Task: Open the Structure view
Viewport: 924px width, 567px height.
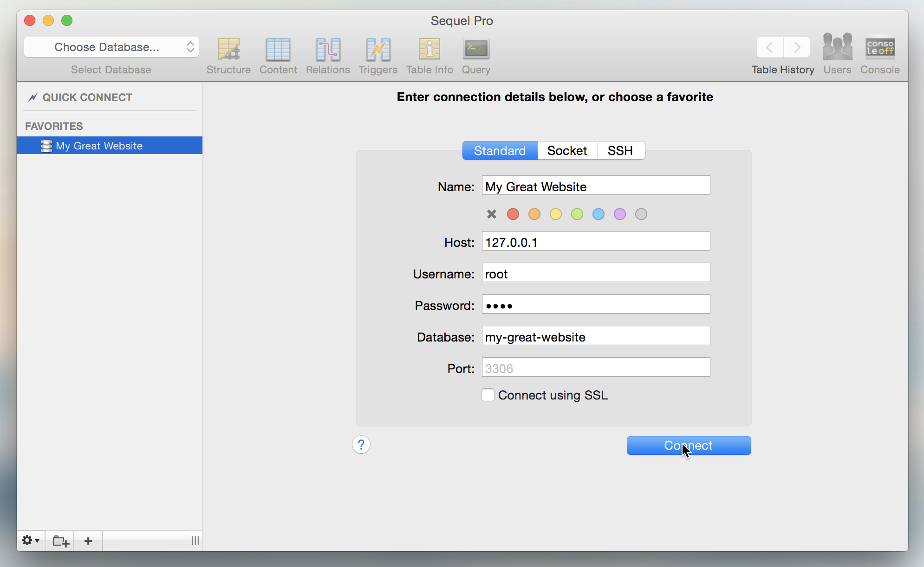Action: click(228, 55)
